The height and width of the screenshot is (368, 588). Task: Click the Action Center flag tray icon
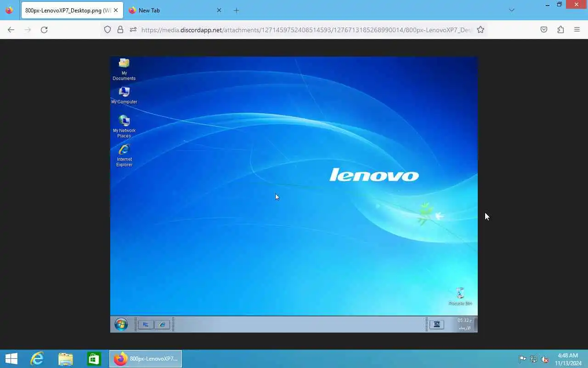[x=523, y=359]
